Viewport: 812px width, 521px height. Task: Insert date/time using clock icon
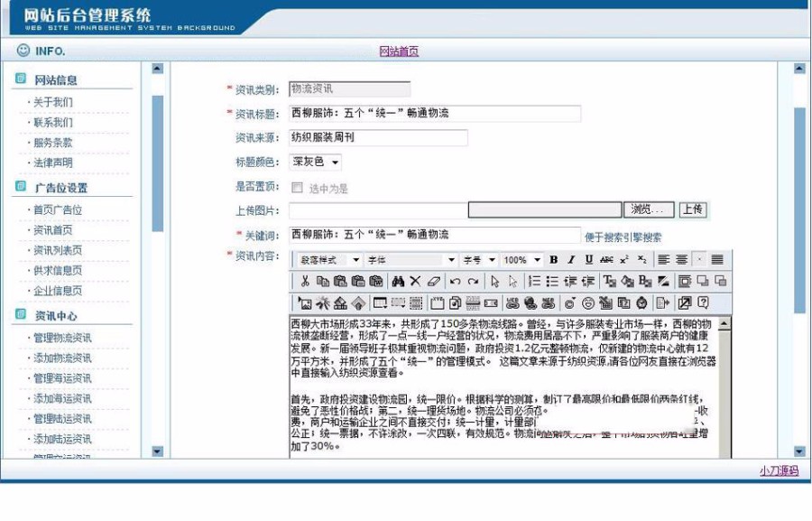coord(642,303)
